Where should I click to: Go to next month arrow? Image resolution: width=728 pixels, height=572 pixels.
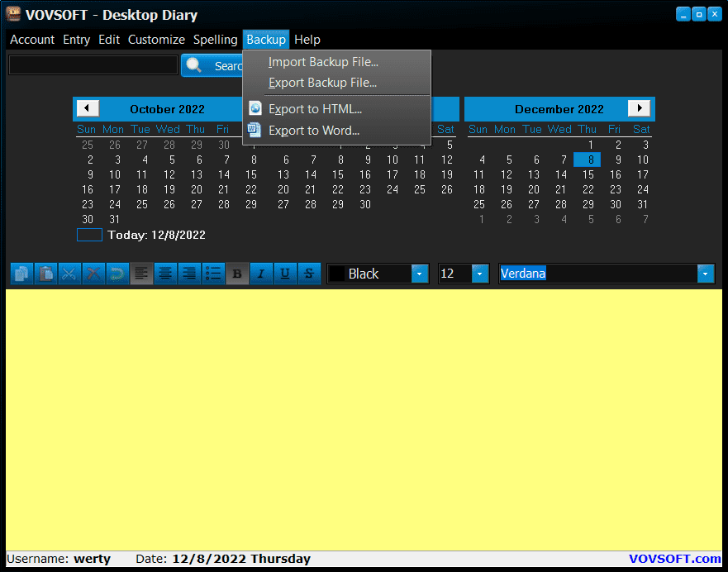tap(639, 108)
